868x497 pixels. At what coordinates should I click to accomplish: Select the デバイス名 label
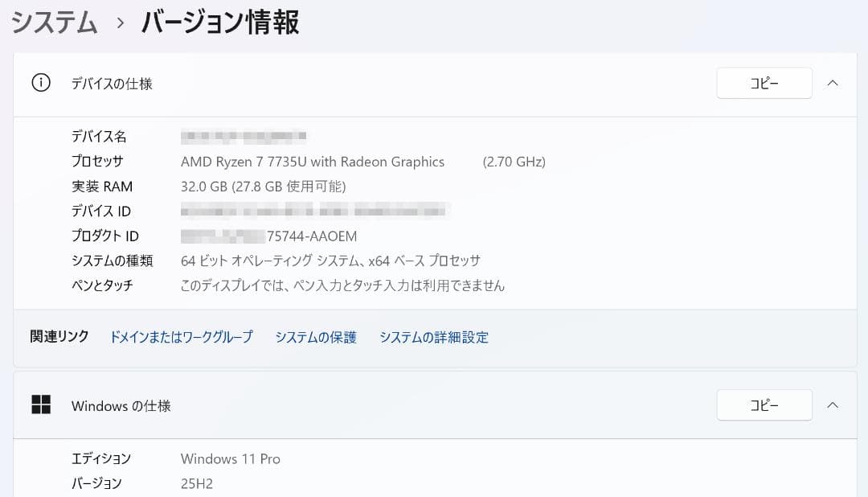click(99, 136)
